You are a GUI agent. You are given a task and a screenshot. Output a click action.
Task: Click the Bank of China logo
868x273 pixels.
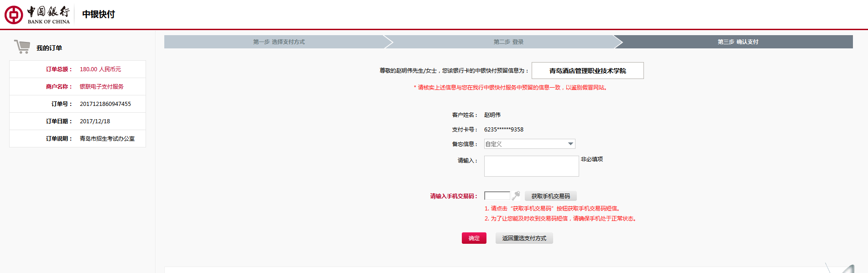tap(37, 15)
